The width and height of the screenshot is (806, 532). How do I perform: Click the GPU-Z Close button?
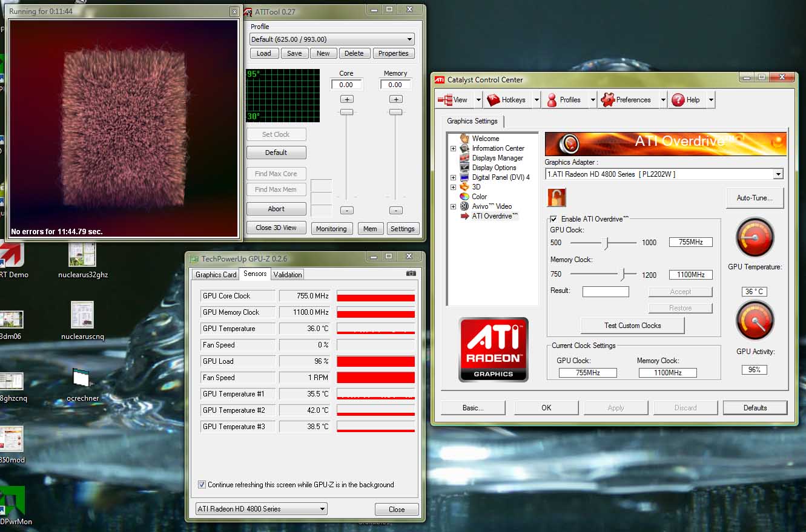397,510
